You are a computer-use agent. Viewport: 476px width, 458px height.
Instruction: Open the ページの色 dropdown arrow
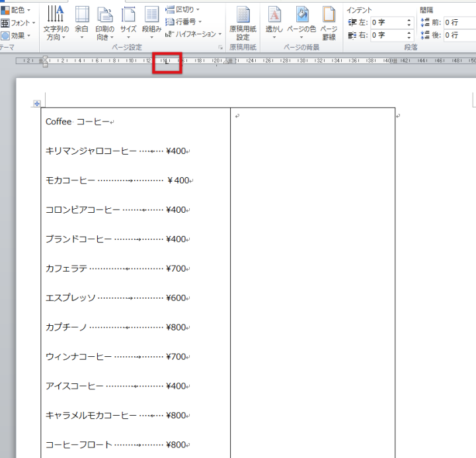point(301,37)
